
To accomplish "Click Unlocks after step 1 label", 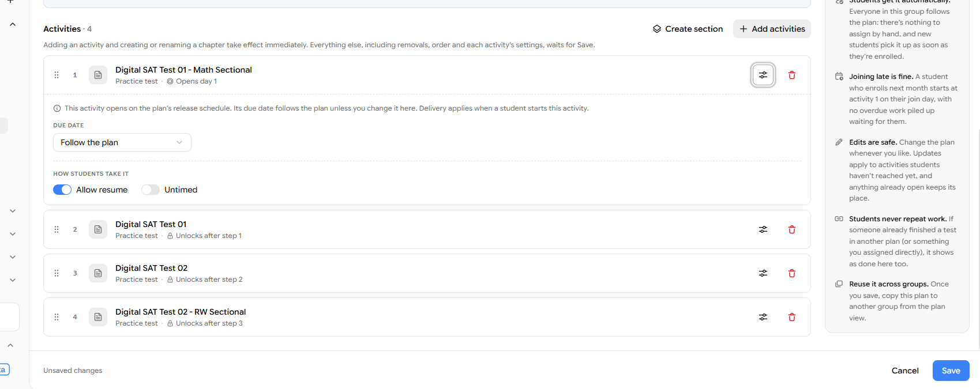I will coord(208,236).
